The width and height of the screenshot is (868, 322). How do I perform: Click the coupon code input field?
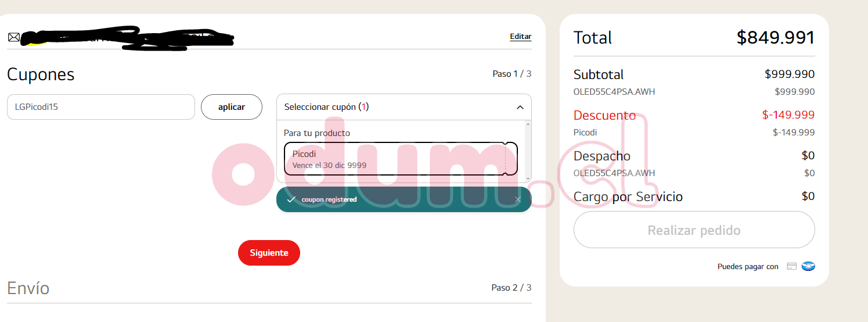[100, 107]
